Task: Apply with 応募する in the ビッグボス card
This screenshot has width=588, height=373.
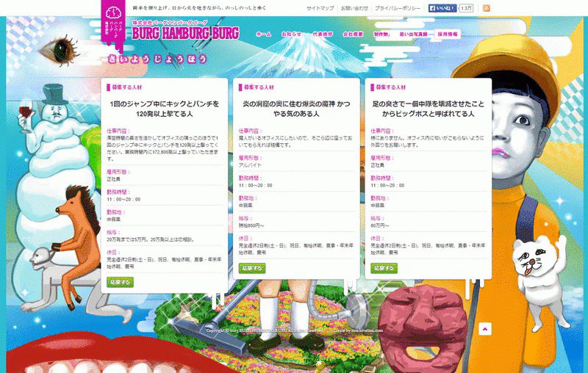Action: point(384,268)
